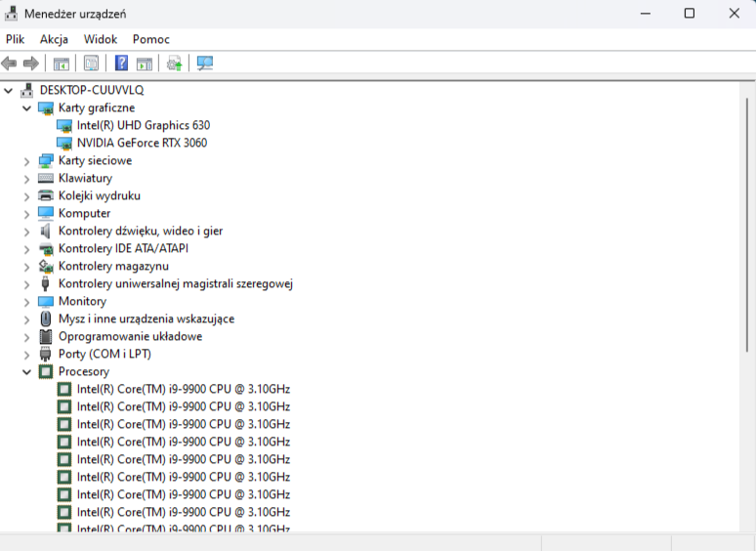Screen dimensions: 756x551
Task: Click the Klawiatury keyboard icon
Action: [x=46, y=179]
